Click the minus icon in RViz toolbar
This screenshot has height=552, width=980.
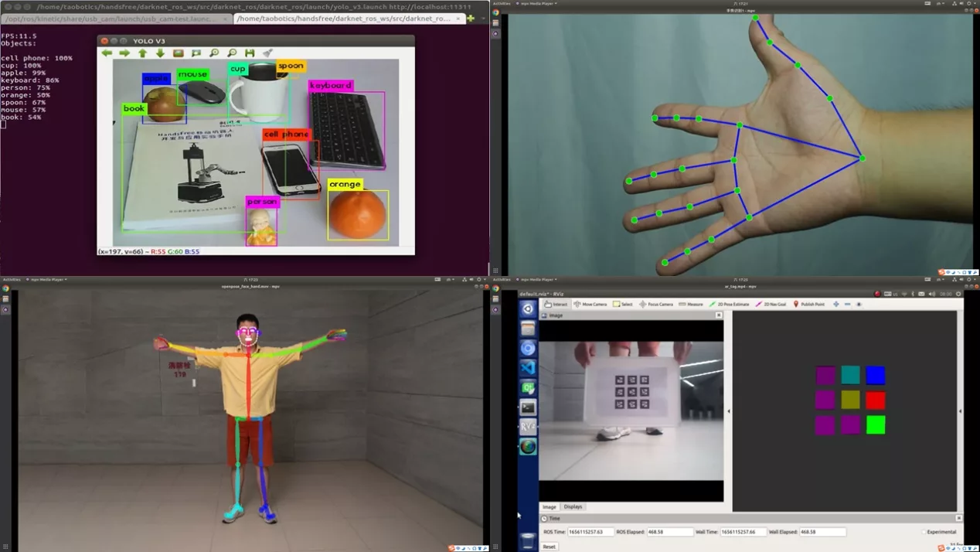coord(847,304)
